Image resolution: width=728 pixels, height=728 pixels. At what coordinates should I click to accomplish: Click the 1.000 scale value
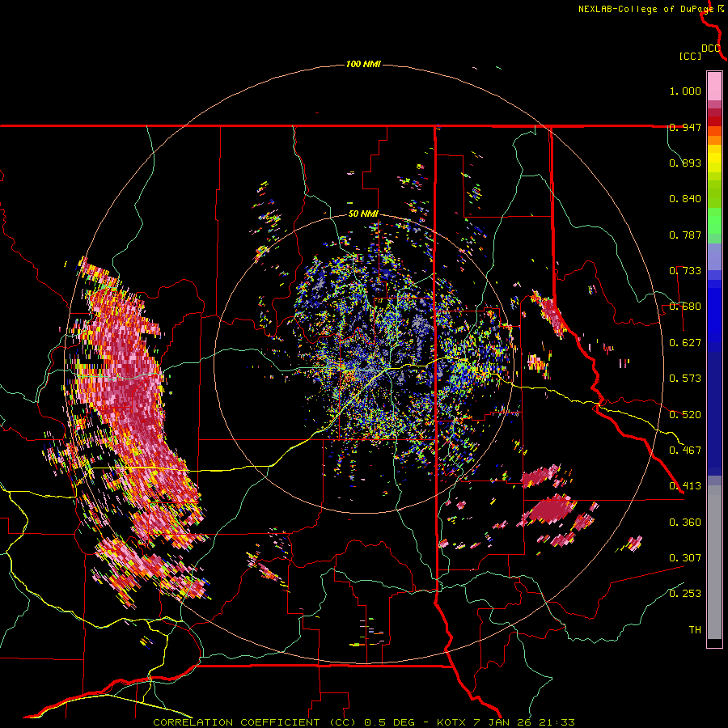685,91
